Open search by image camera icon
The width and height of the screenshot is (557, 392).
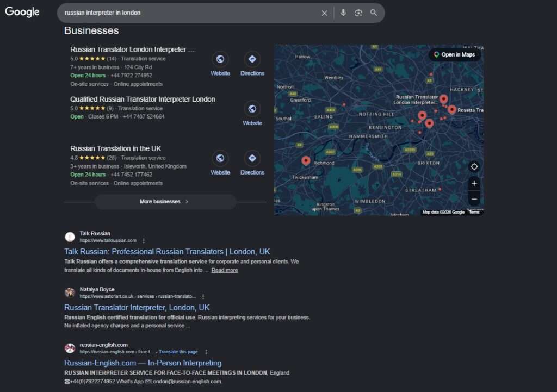click(358, 13)
